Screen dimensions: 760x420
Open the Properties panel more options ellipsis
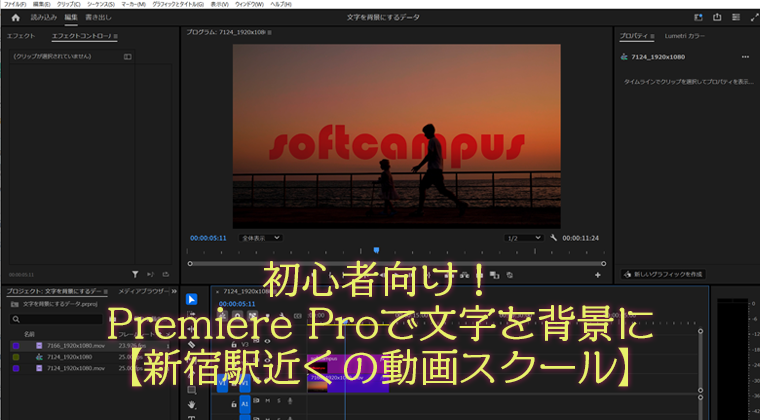point(745,57)
